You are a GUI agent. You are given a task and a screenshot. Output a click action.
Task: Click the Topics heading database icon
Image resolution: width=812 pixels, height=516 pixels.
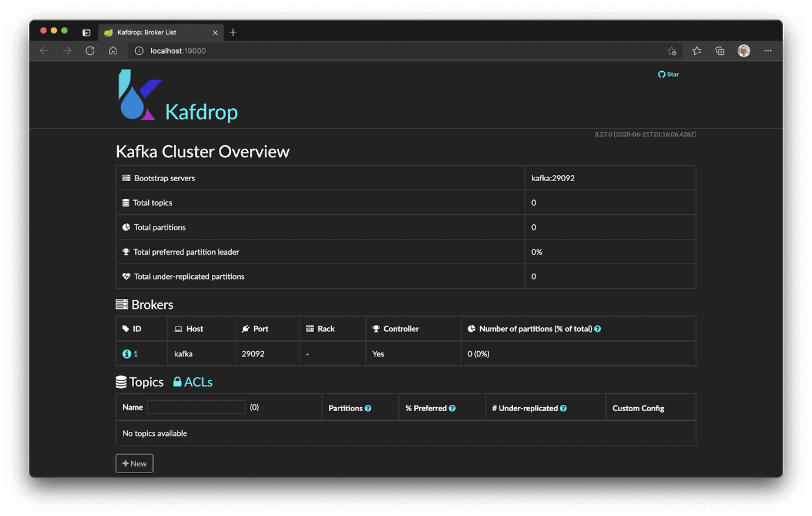tap(121, 382)
